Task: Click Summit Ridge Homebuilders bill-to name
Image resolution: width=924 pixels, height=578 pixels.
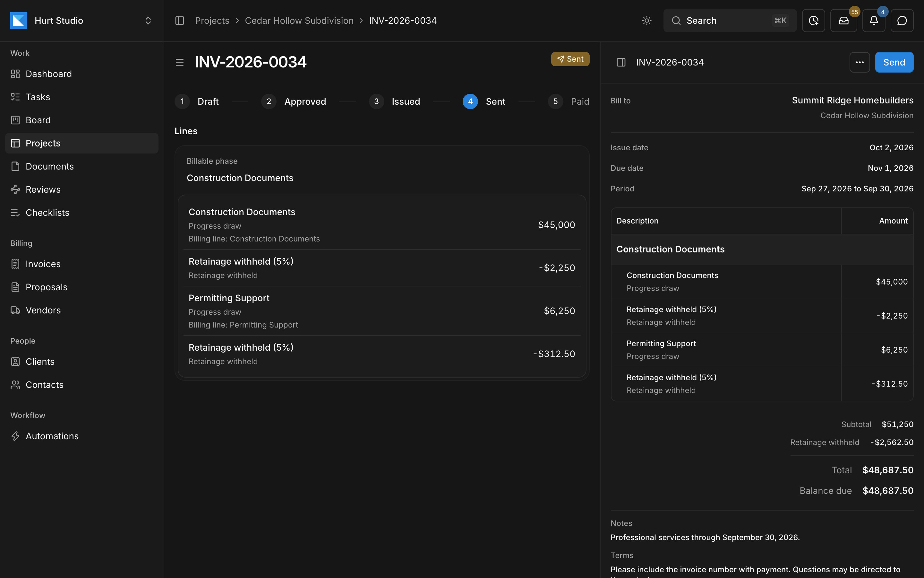Action: (852, 101)
